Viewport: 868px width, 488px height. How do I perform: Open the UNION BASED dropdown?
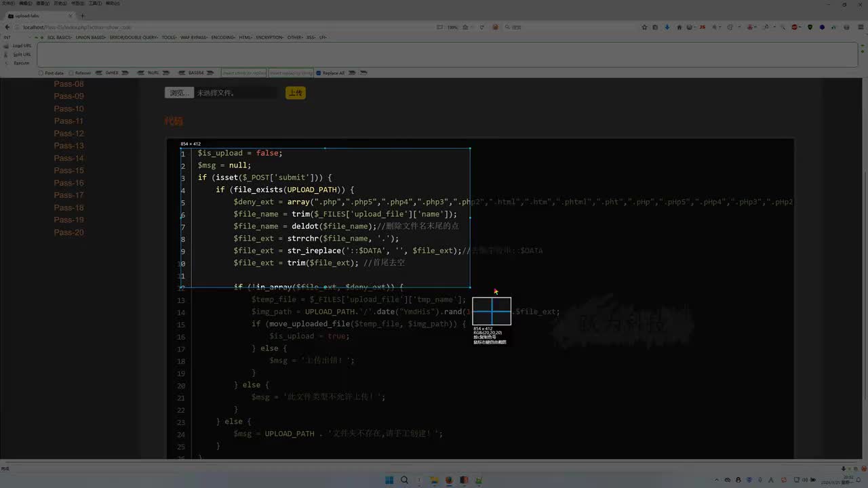[91, 37]
